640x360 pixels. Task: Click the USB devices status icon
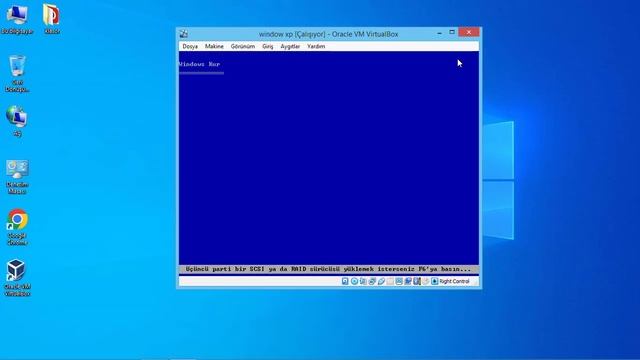pyautogui.click(x=381, y=281)
